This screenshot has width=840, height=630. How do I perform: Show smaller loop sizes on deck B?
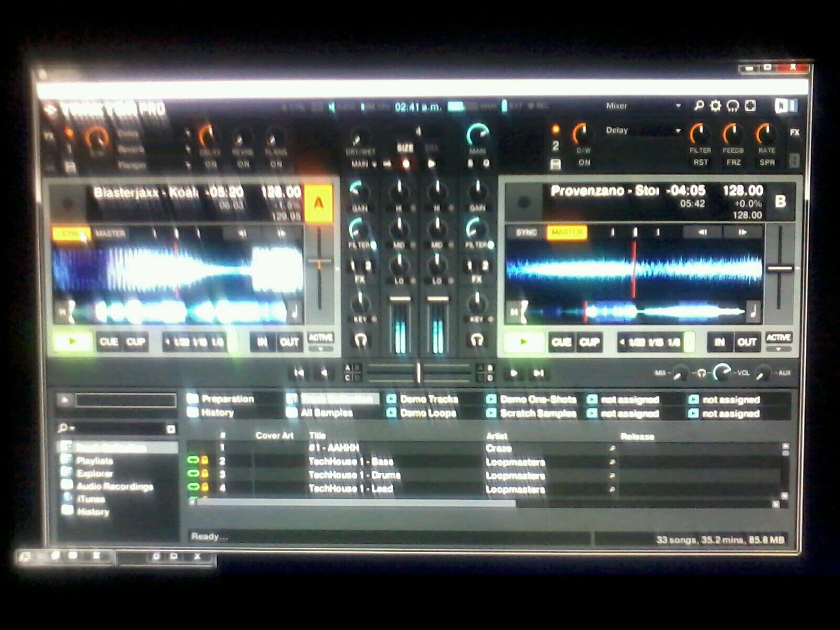click(x=622, y=343)
